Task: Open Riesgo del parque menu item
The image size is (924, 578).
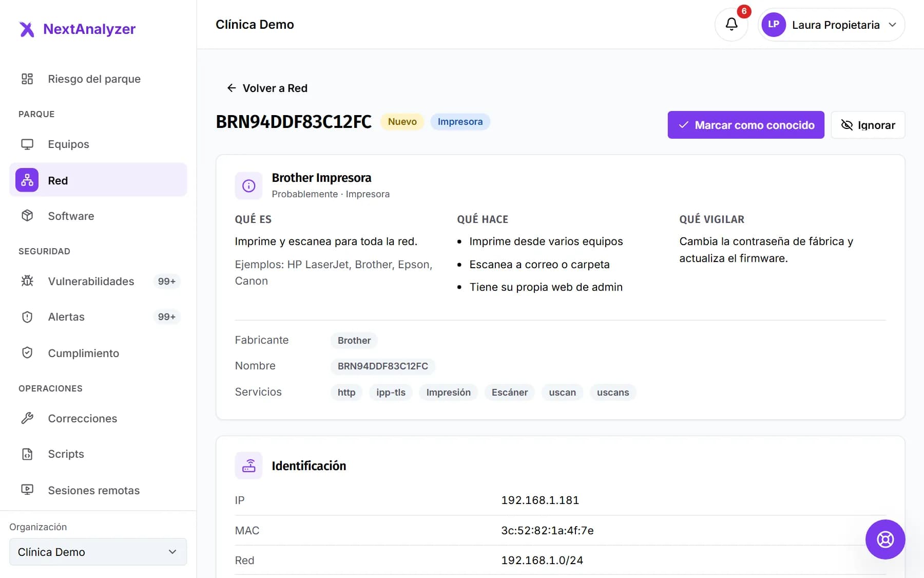Action: tap(98, 79)
